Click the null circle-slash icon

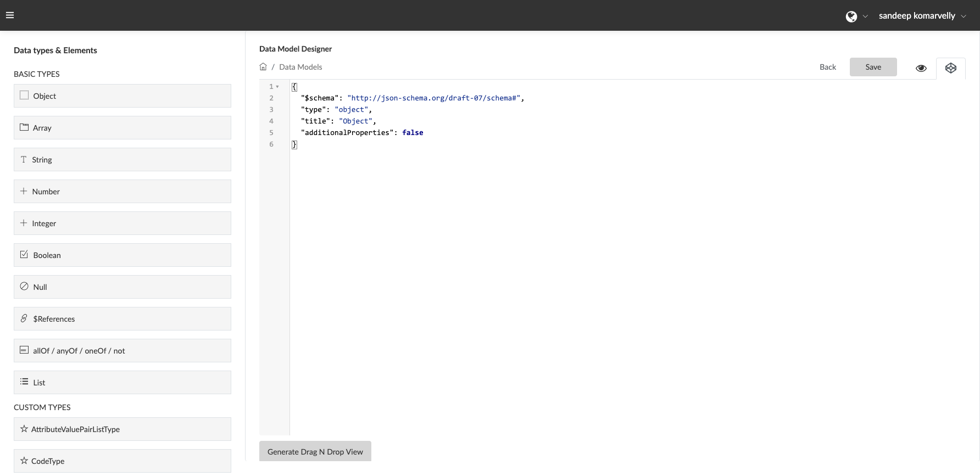tap(24, 287)
